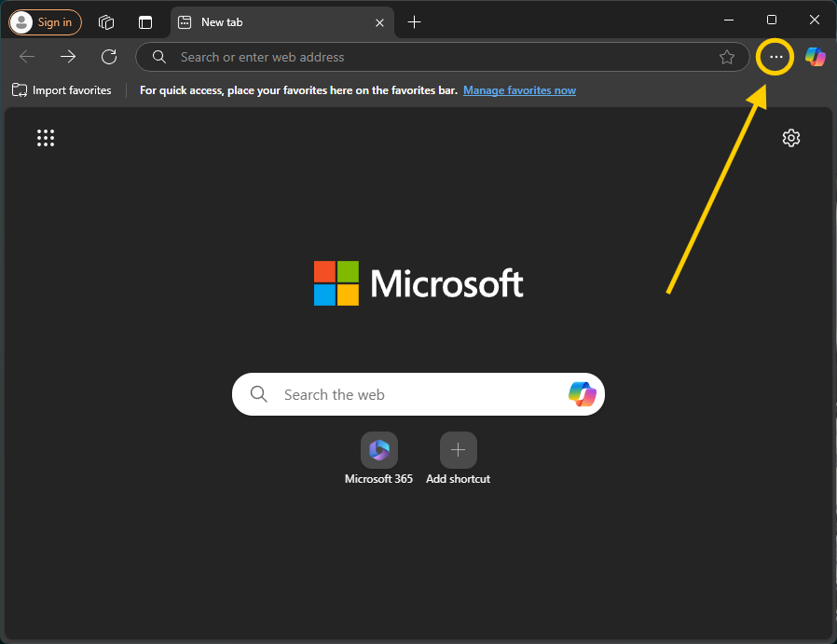The width and height of the screenshot is (837, 644).
Task: Go forward to the next page
Action: 68,57
